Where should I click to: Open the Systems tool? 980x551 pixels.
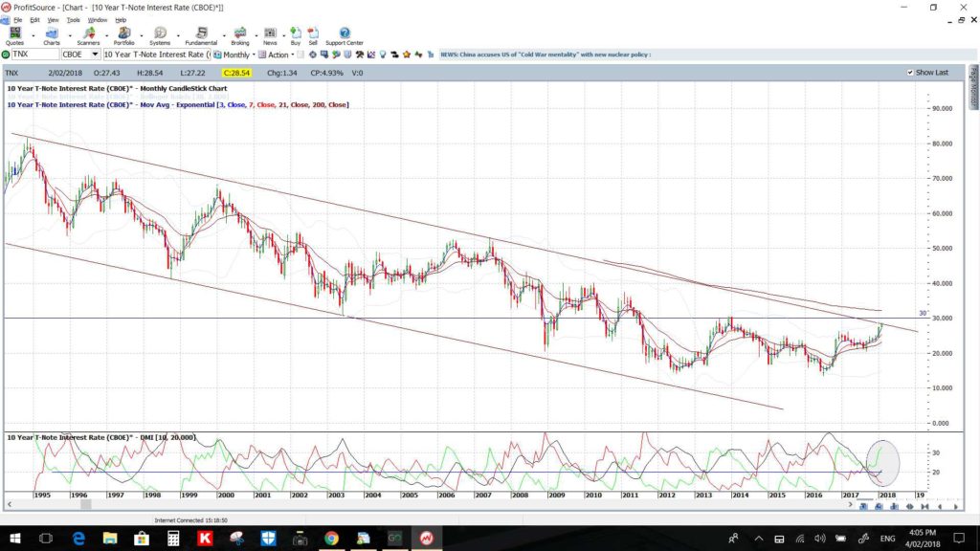160,36
